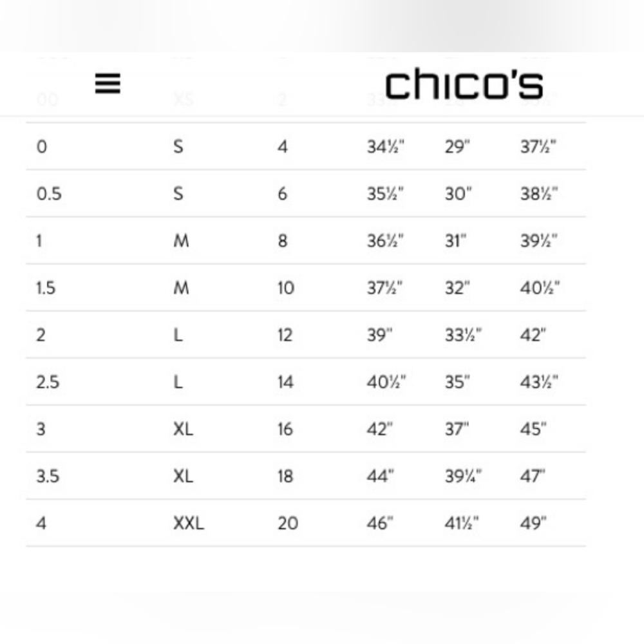
Task: Click the 46" bust measurement
Action: [380, 523]
